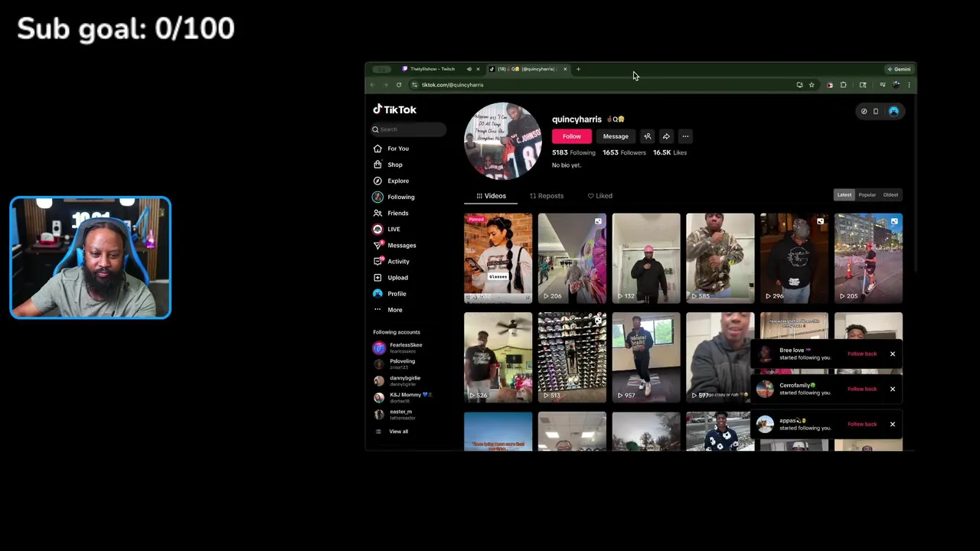Open dannybgirlie in following accounts
This screenshot has height=551, width=980.
[x=397, y=380]
